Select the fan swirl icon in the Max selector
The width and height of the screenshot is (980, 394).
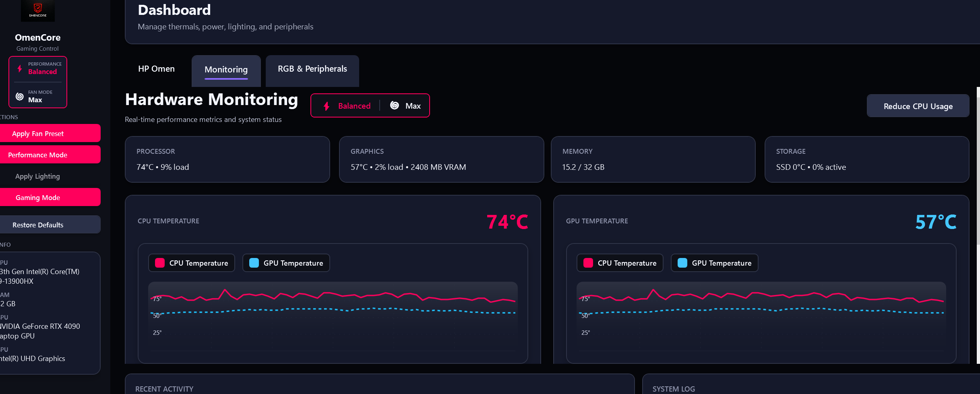395,105
